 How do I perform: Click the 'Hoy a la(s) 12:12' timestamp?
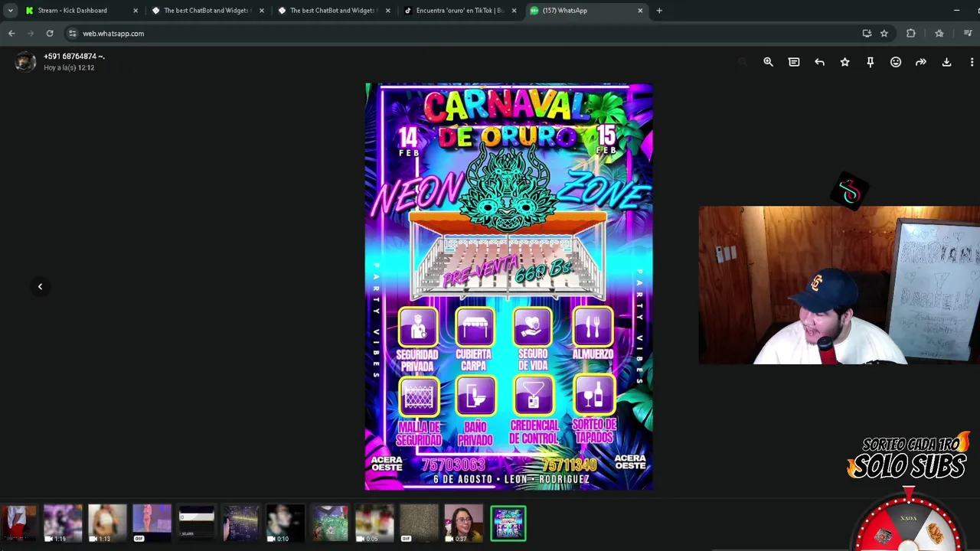[69, 67]
